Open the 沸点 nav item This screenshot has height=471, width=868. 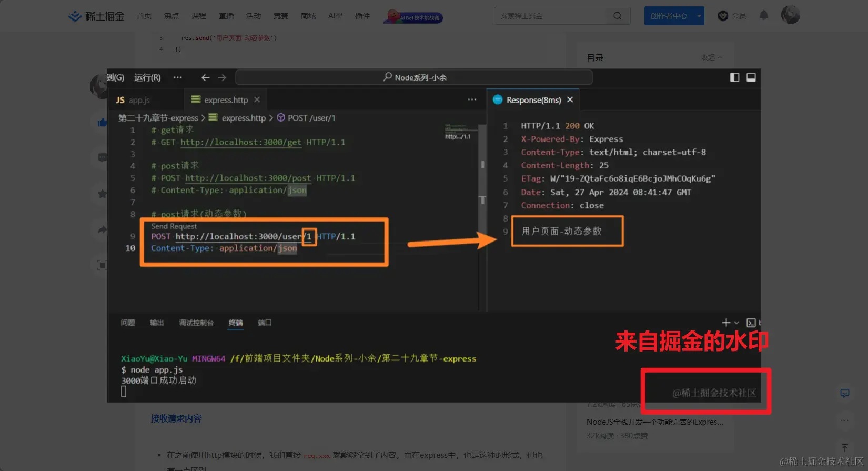pyautogui.click(x=171, y=16)
